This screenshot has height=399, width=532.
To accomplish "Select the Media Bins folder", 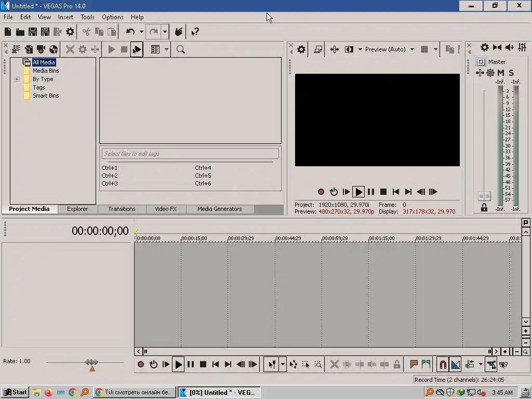I will point(46,71).
